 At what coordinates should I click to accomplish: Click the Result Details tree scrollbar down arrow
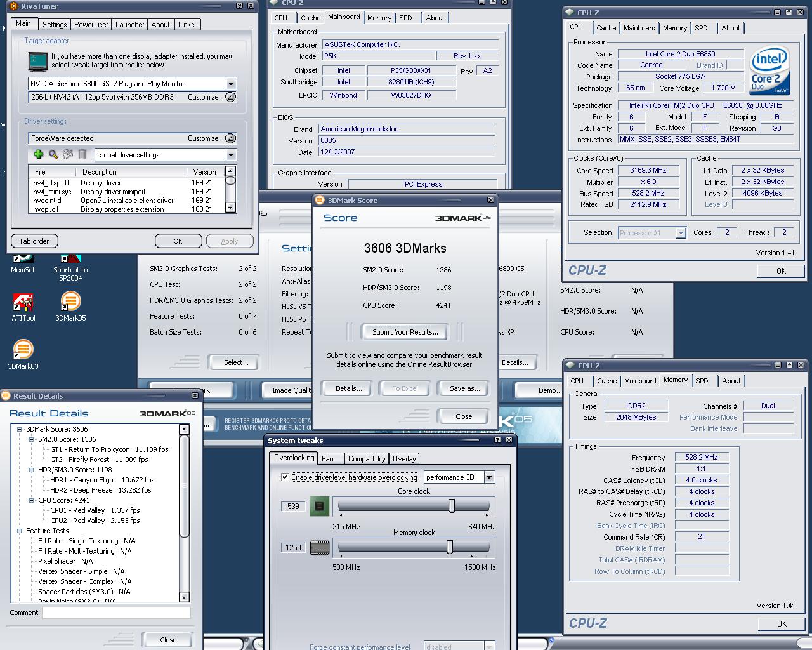coord(184,597)
